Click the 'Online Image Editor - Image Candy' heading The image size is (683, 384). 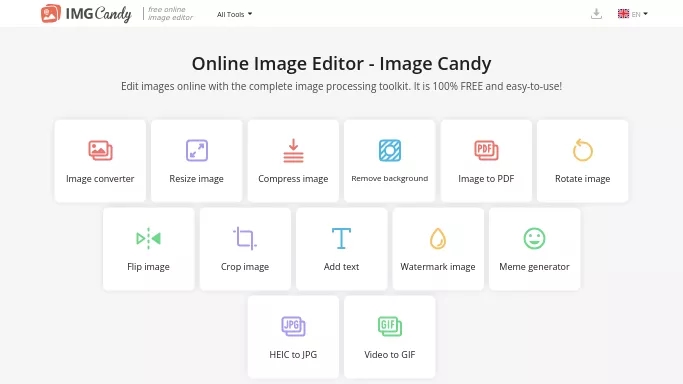pyautogui.click(x=342, y=64)
